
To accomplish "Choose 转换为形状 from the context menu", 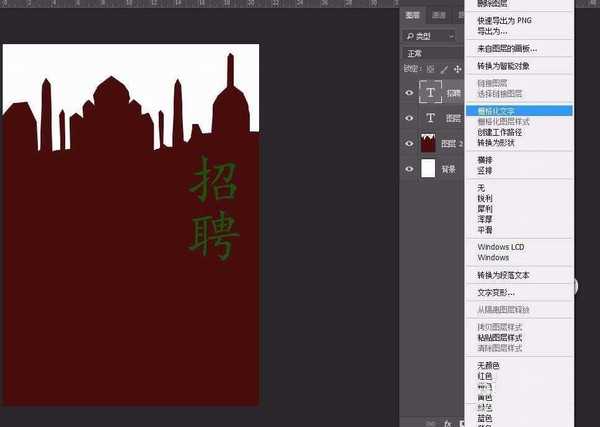I will 497,143.
